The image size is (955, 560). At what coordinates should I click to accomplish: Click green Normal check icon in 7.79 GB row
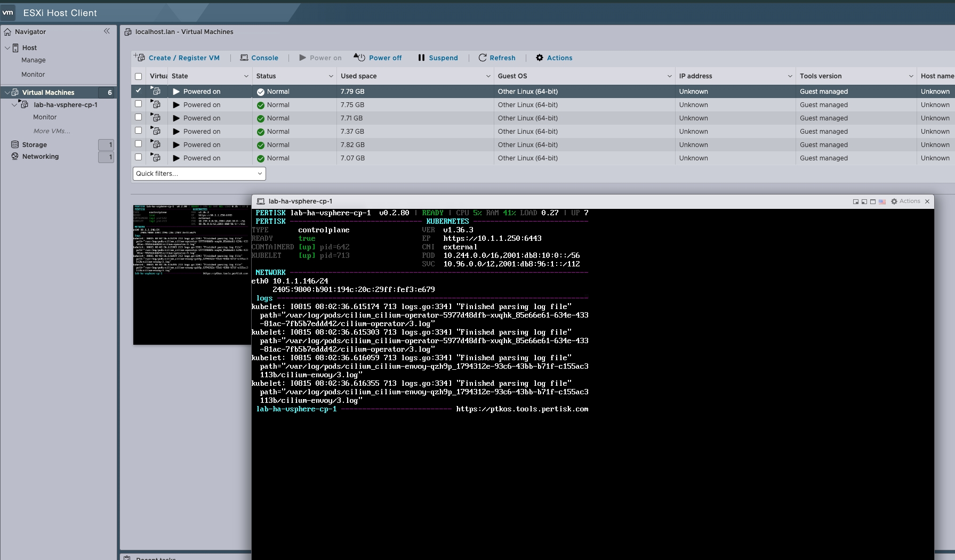[261, 92]
